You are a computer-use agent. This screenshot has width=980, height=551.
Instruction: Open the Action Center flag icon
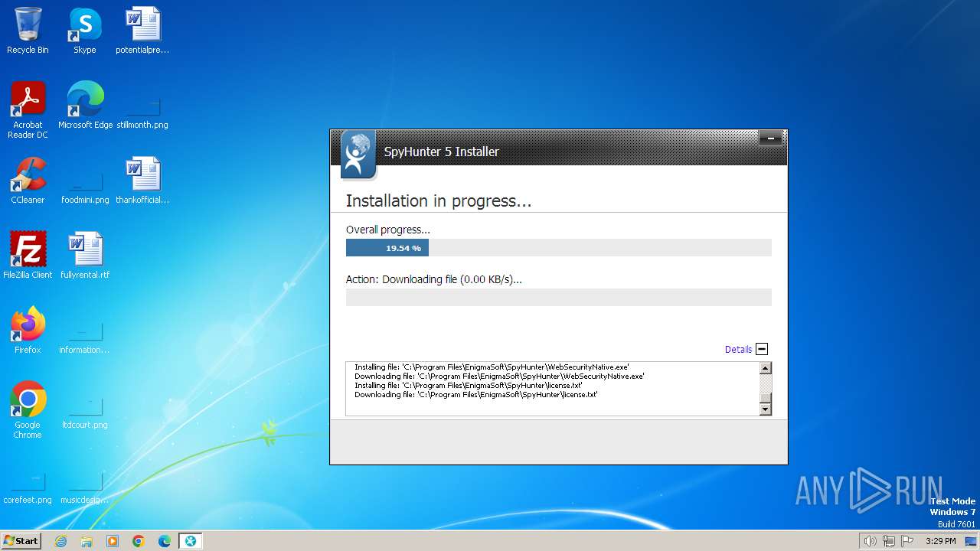907,541
